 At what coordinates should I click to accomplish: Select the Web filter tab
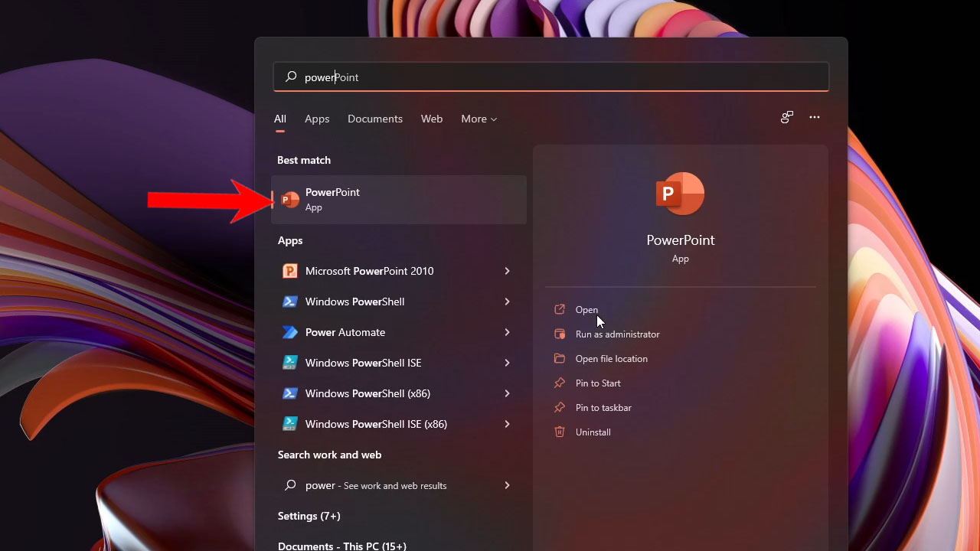point(432,119)
